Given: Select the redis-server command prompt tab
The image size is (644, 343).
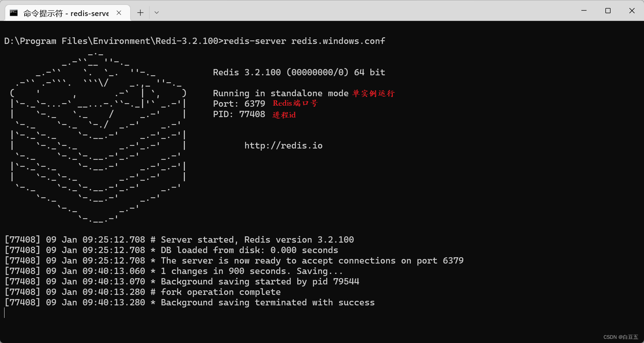Looking at the screenshot, I should [68, 13].
